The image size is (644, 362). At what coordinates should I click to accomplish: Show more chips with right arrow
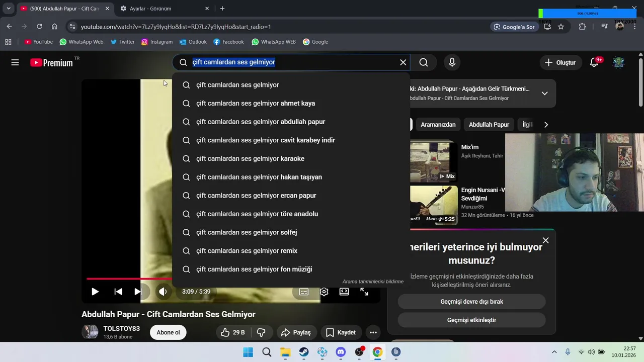pyautogui.click(x=546, y=125)
